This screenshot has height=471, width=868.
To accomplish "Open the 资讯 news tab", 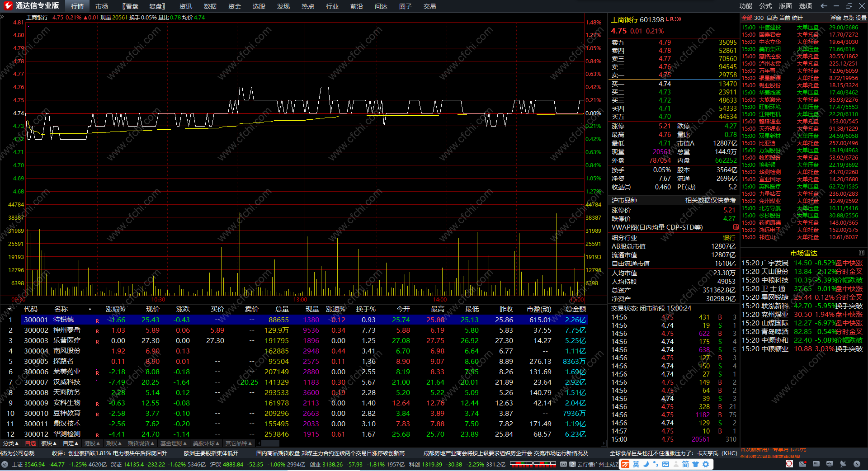I will 186,6.
